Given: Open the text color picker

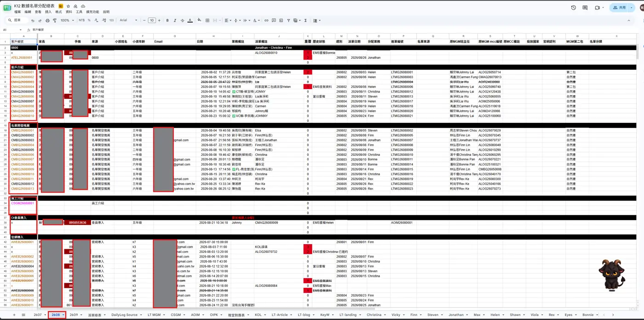Looking at the screenshot, I should click(190, 20).
